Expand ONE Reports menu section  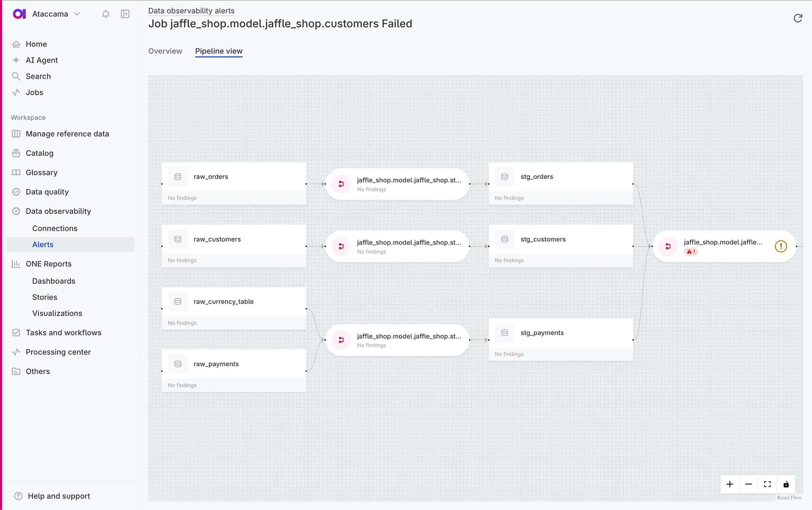[x=49, y=264]
